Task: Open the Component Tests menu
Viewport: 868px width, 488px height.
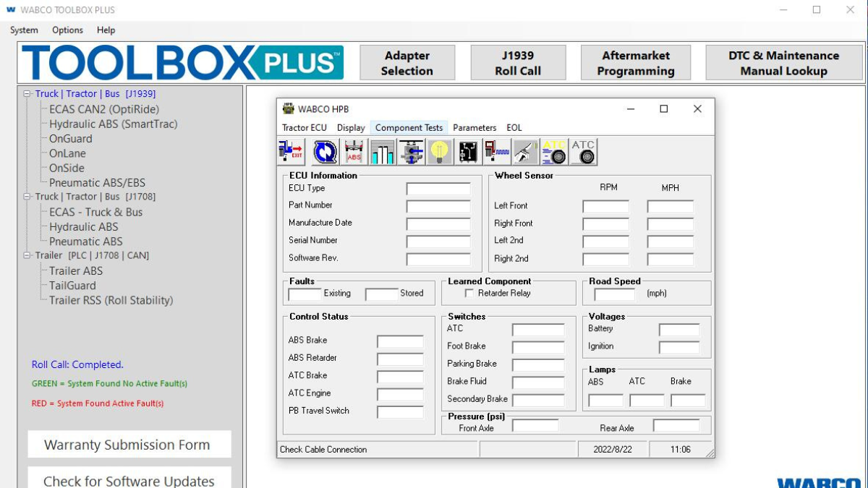Action: point(409,128)
